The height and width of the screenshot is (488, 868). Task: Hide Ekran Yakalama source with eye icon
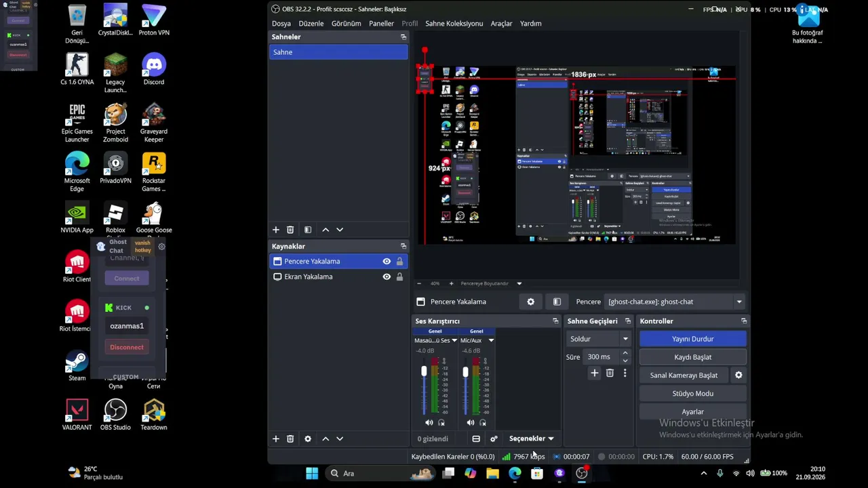point(387,277)
